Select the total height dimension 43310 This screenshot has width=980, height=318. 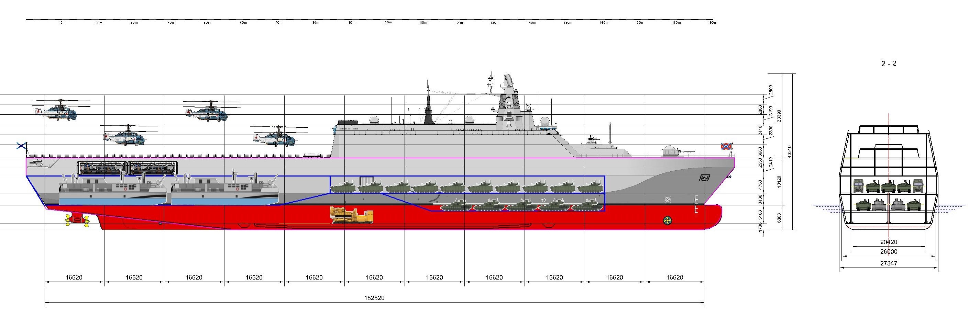[790, 152]
